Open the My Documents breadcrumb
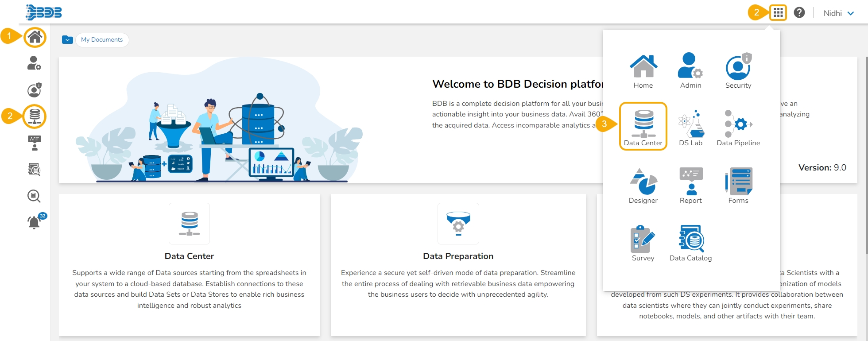Image resolution: width=868 pixels, height=341 pixels. click(x=102, y=40)
